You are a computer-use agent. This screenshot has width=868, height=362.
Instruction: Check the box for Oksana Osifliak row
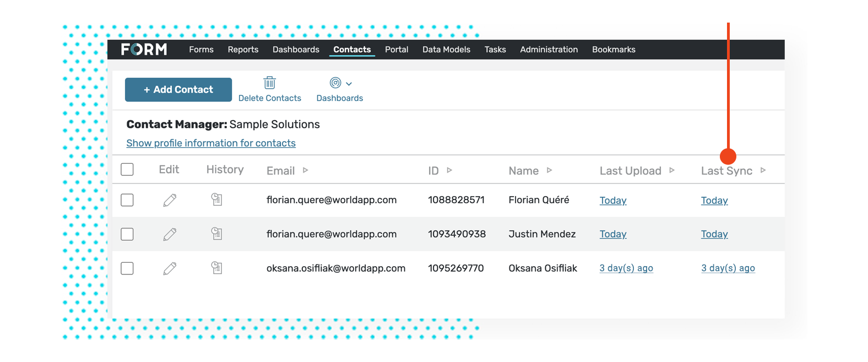[x=127, y=268]
